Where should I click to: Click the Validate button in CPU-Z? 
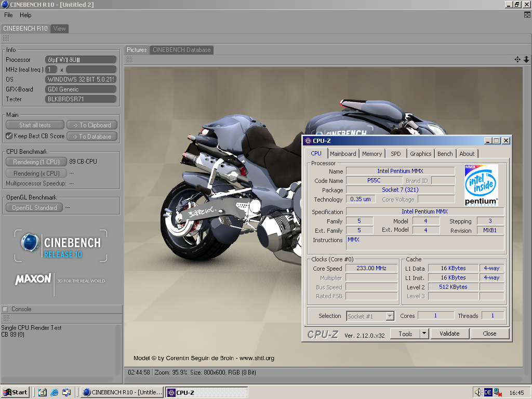pos(449,334)
